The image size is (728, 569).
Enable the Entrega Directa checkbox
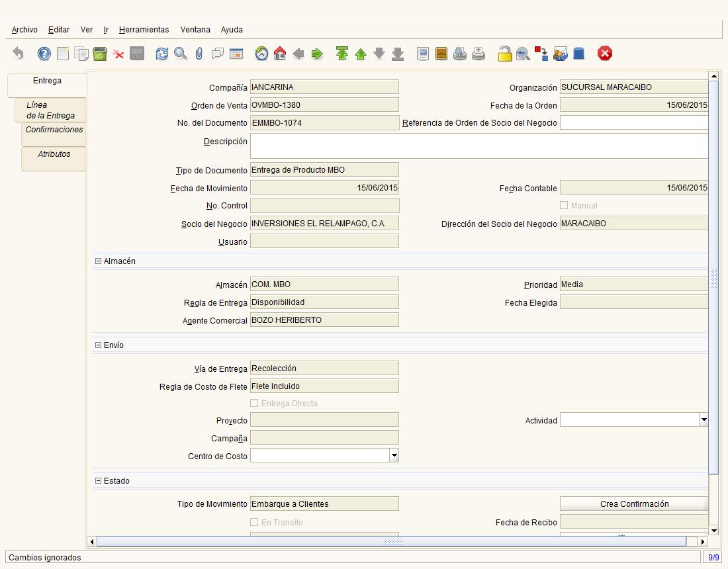(x=254, y=403)
